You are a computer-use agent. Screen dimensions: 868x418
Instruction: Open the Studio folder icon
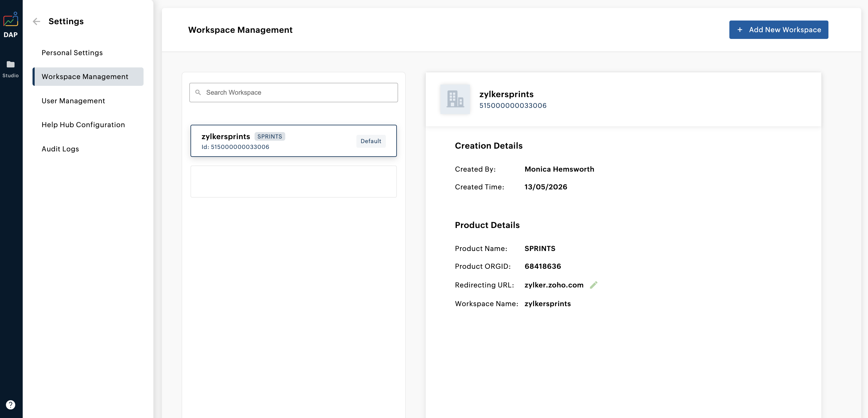tap(10, 64)
